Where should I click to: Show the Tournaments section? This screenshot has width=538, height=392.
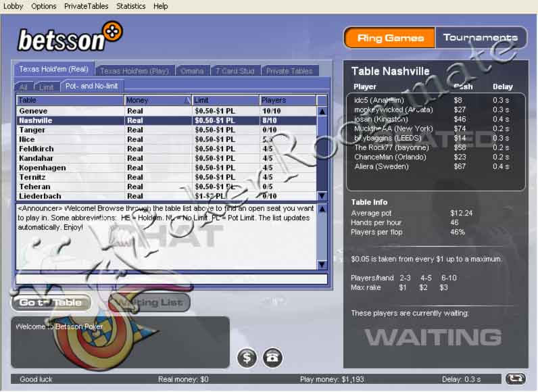point(480,38)
